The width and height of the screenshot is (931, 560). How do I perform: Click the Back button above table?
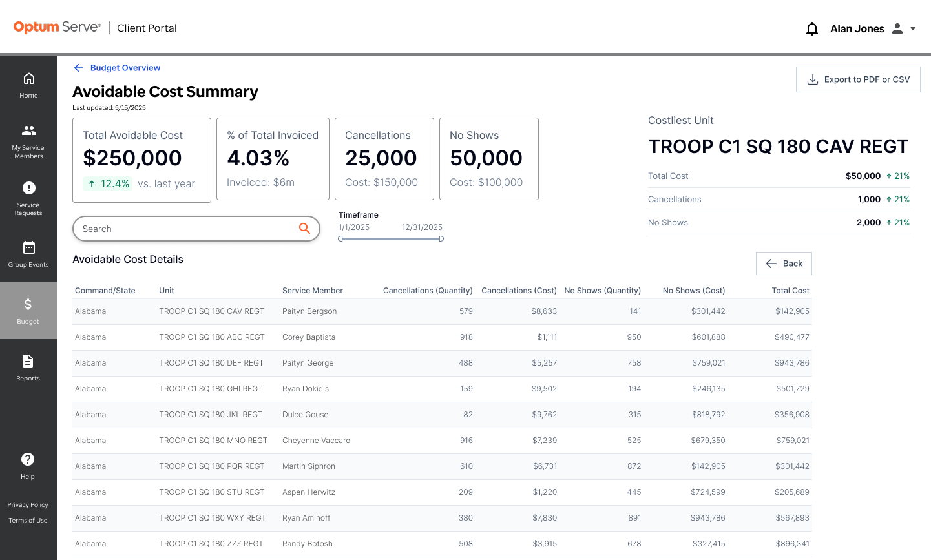[784, 264]
